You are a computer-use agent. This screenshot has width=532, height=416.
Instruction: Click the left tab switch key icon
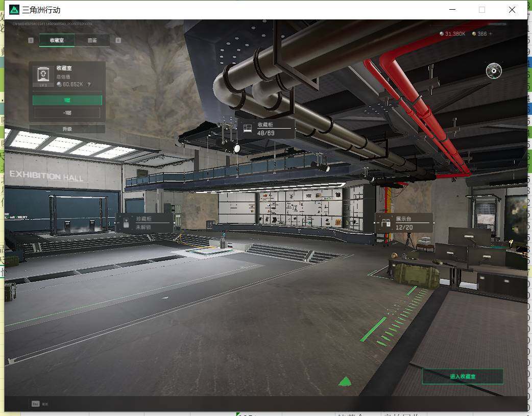click(31, 40)
